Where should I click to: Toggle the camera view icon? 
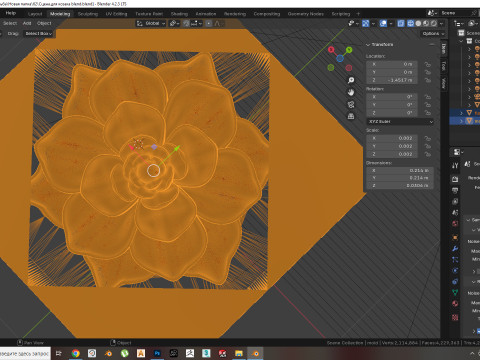click(351, 104)
